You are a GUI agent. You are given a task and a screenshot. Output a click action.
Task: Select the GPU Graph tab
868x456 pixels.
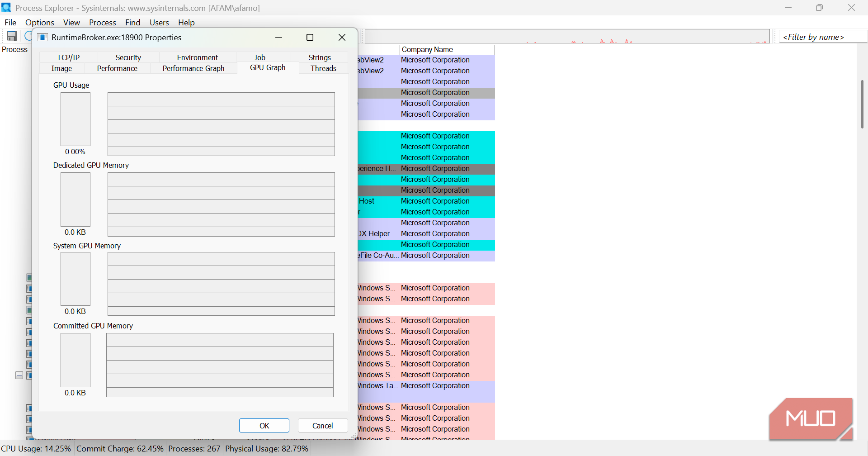click(x=268, y=68)
